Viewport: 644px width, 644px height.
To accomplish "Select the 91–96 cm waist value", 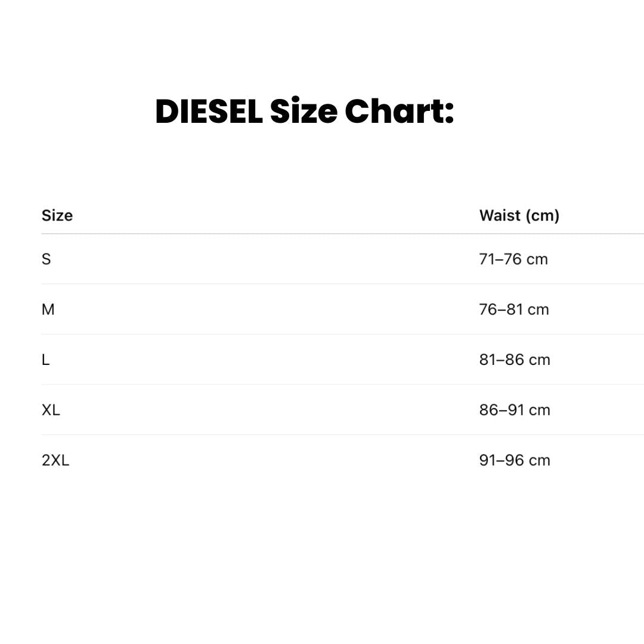I will [515, 460].
